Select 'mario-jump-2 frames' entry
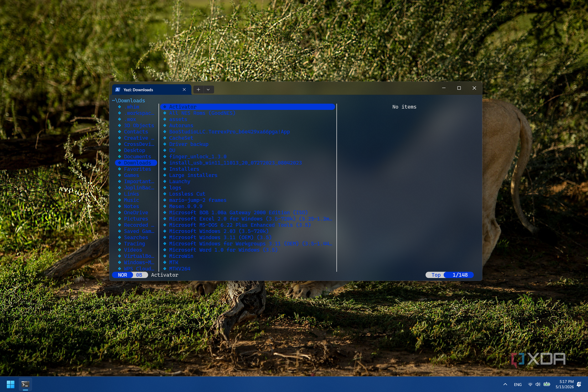The height and width of the screenshot is (392, 588). [198, 200]
